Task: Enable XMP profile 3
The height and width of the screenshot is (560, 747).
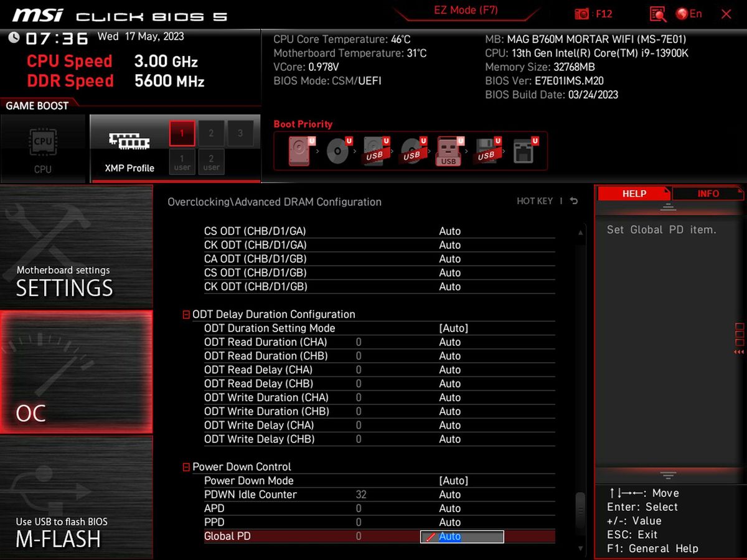Action: coord(240,133)
